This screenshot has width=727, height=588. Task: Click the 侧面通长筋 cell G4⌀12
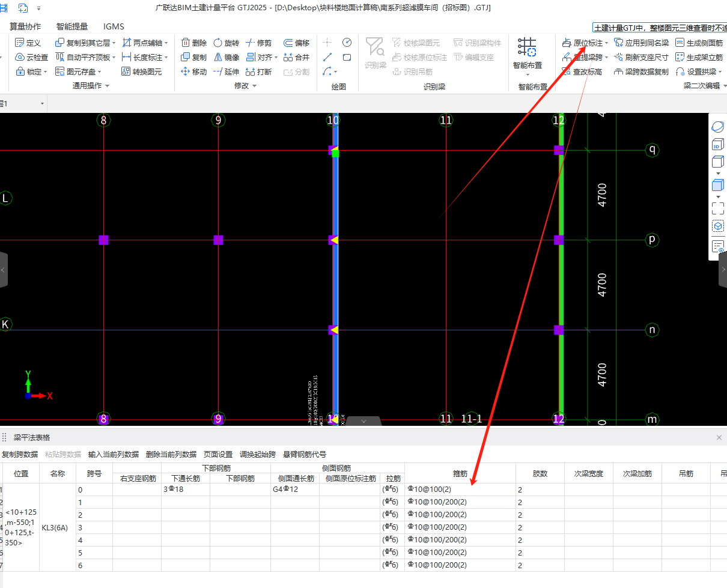point(295,489)
